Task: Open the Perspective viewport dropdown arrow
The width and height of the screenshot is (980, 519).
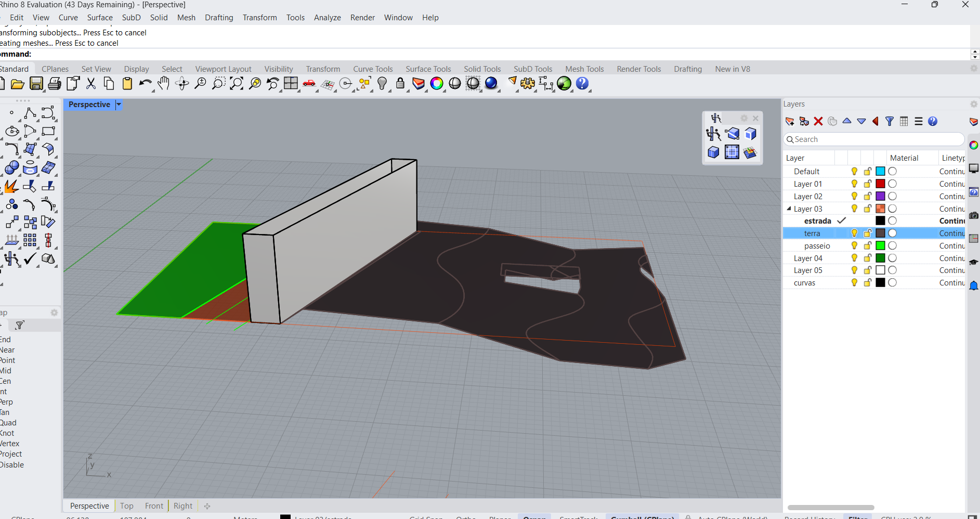Action: click(x=119, y=105)
